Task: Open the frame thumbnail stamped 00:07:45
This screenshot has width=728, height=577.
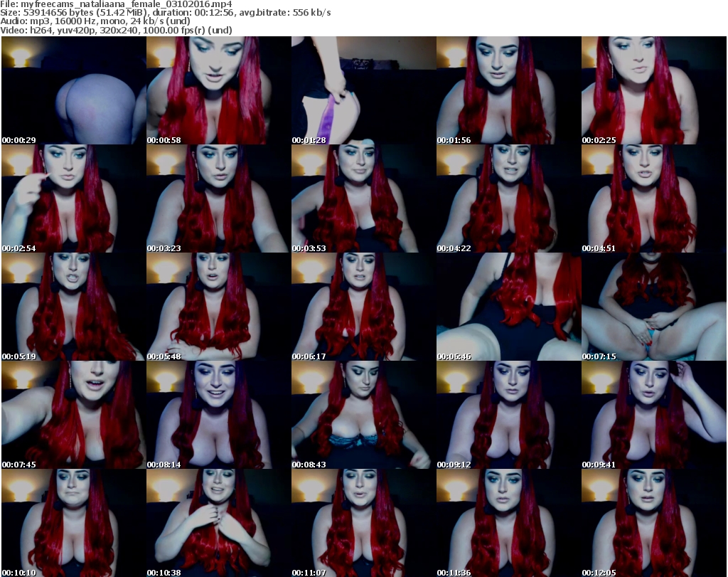Action: tap(74, 415)
